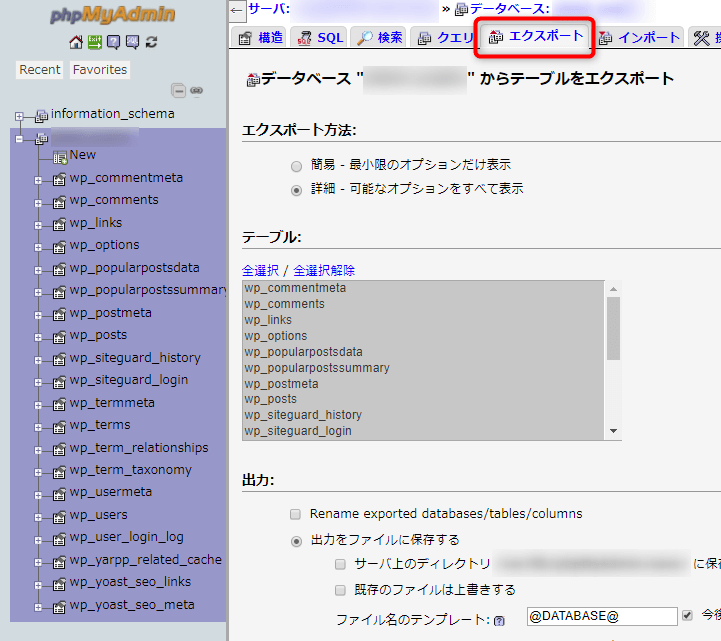Check 既存のファイルは上書きする checkbox

click(x=340, y=590)
